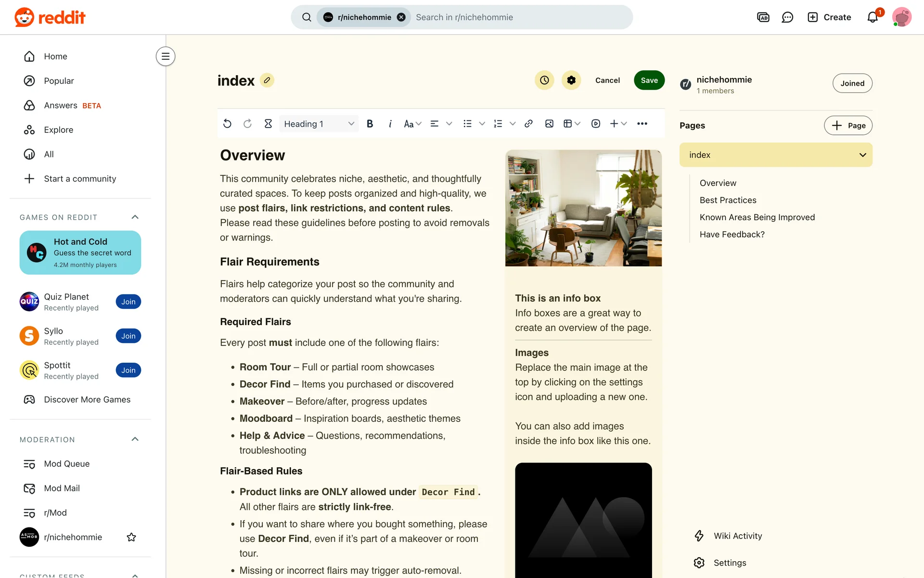Click the video embed icon
The image size is (924, 578).
[x=596, y=124]
